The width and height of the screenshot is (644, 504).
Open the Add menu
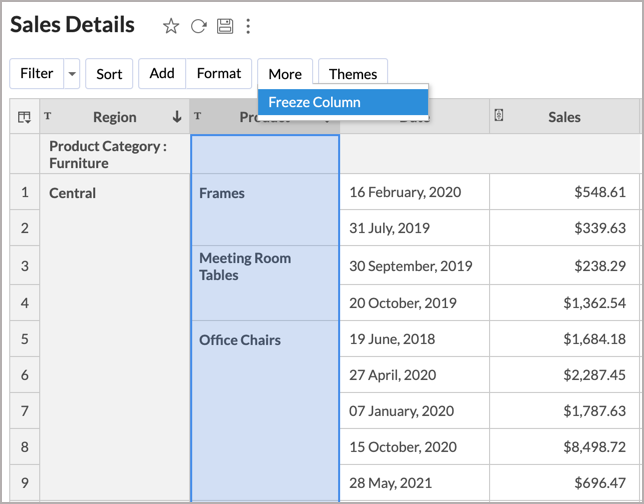pos(162,74)
